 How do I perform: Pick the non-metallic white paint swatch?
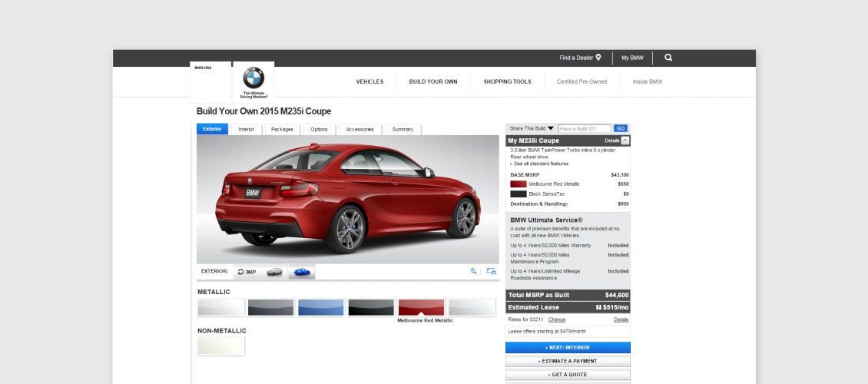point(221,346)
